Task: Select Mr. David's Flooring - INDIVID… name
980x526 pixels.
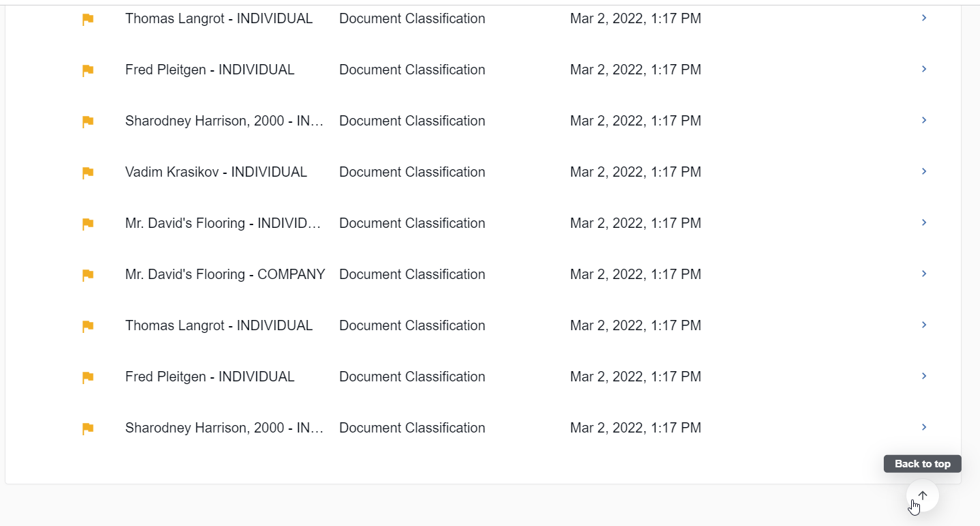Action: click(x=223, y=223)
